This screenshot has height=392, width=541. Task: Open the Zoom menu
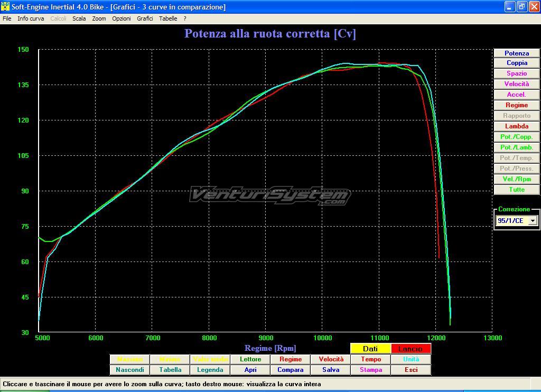click(x=99, y=18)
